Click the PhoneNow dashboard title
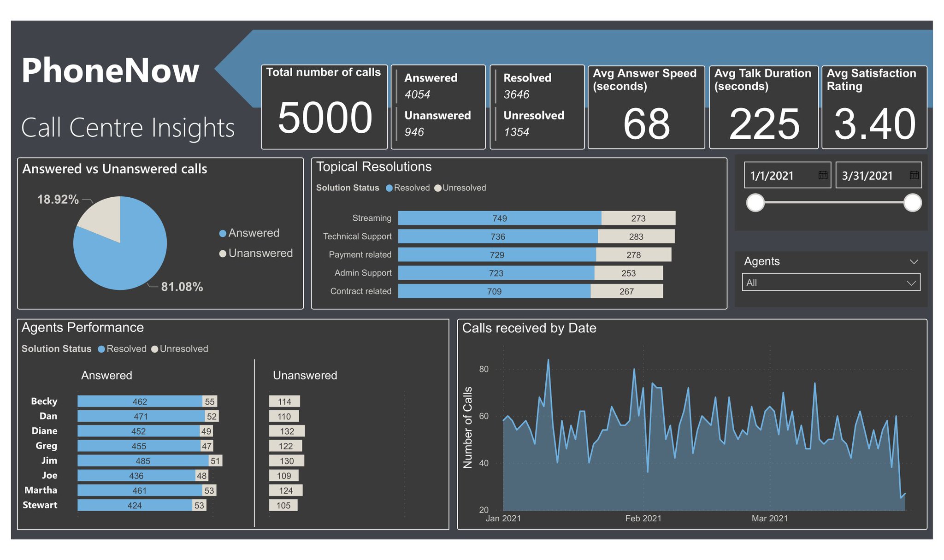This screenshot has height=560, width=944. tap(110, 71)
